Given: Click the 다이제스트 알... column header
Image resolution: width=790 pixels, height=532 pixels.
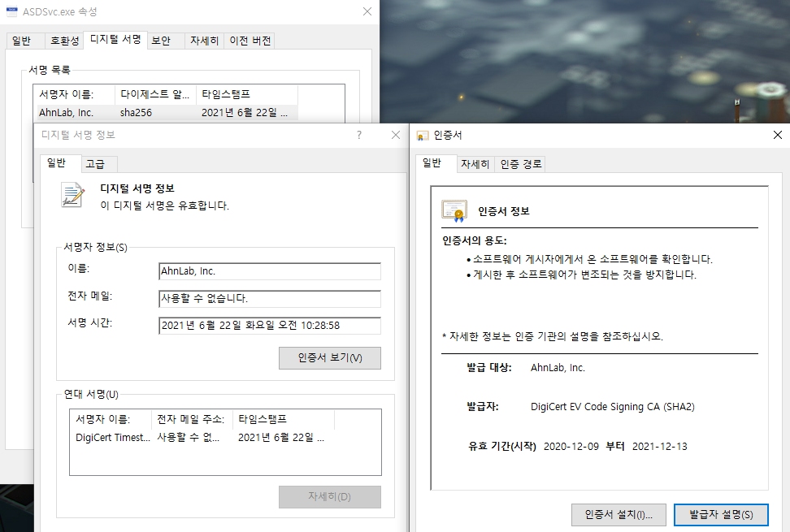Looking at the screenshot, I should click(156, 94).
